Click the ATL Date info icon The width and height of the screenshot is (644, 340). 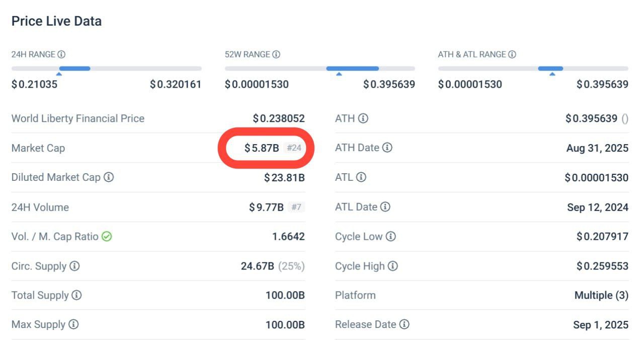point(386,207)
